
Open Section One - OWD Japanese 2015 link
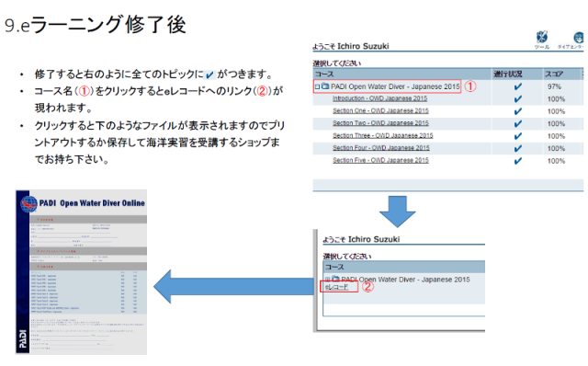click(380, 110)
